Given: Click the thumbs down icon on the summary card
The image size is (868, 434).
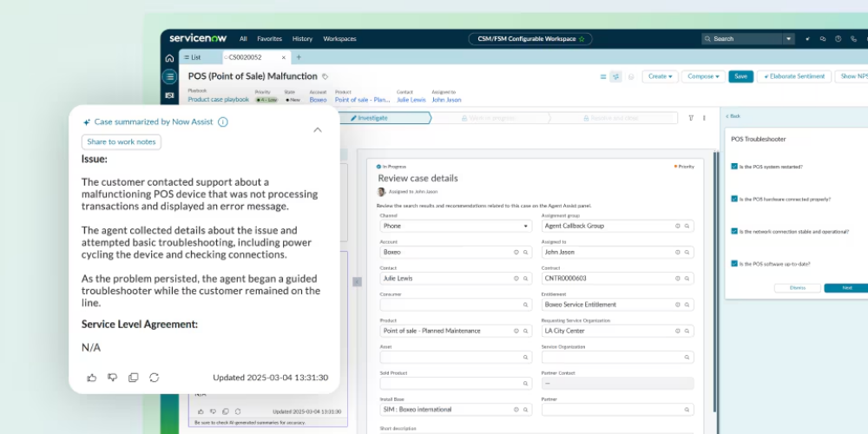Looking at the screenshot, I should point(112,378).
